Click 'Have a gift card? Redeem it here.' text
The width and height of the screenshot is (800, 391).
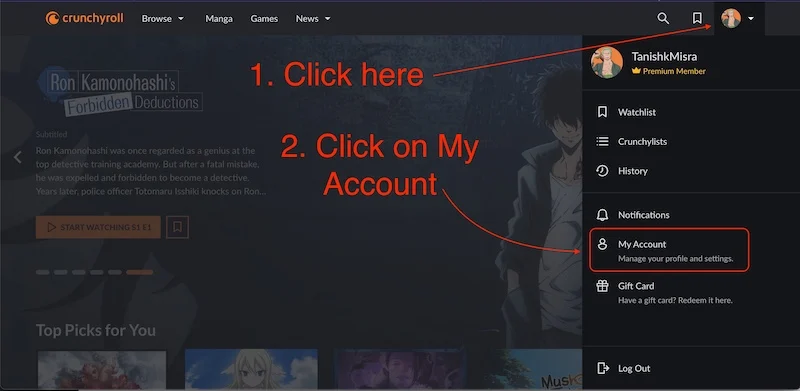[676, 300]
